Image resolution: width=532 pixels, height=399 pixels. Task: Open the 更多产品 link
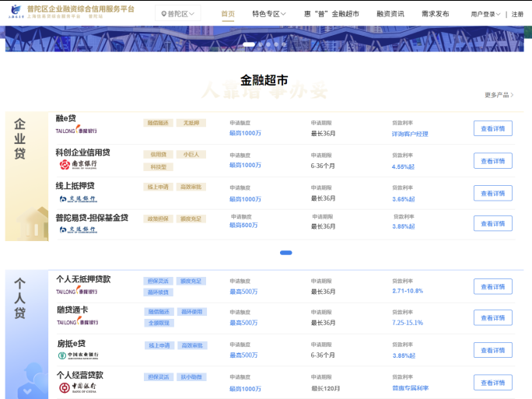point(499,95)
